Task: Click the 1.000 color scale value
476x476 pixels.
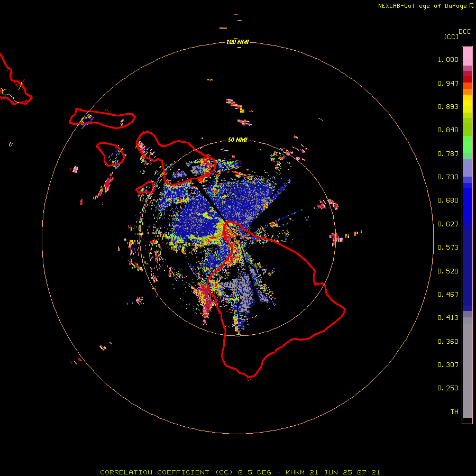Action: [448, 59]
